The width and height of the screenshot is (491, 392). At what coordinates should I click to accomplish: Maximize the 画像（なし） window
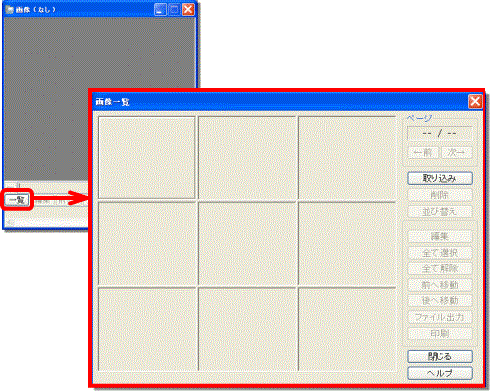click(174, 9)
